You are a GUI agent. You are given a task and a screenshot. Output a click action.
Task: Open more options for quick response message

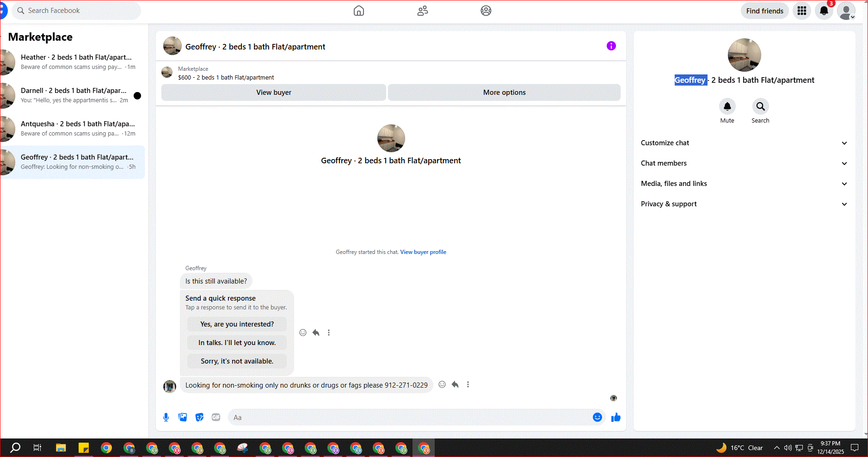click(329, 333)
